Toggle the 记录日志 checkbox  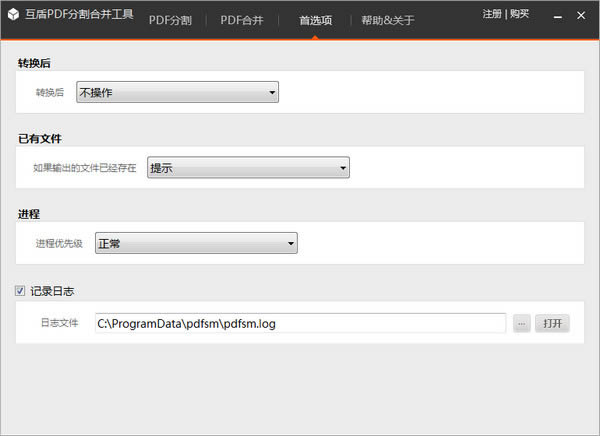click(20, 291)
